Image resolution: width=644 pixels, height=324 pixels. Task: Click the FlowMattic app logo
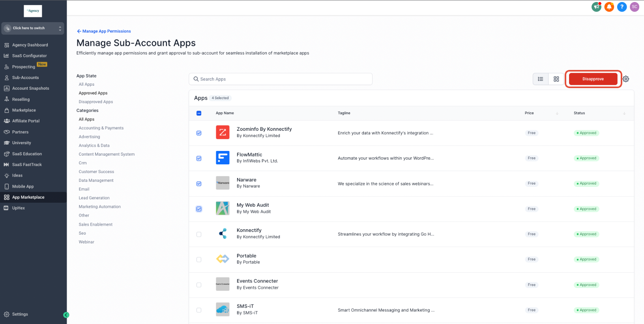[223, 158]
